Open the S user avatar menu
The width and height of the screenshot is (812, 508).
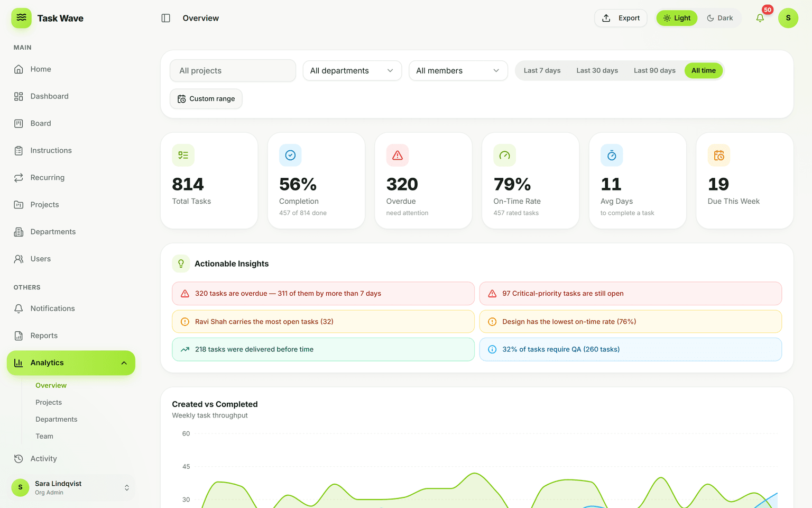(788, 18)
